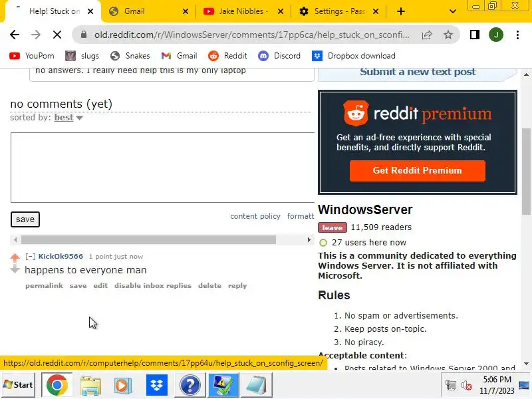Click Submit a new text post
532x399 pixels.
click(x=418, y=72)
